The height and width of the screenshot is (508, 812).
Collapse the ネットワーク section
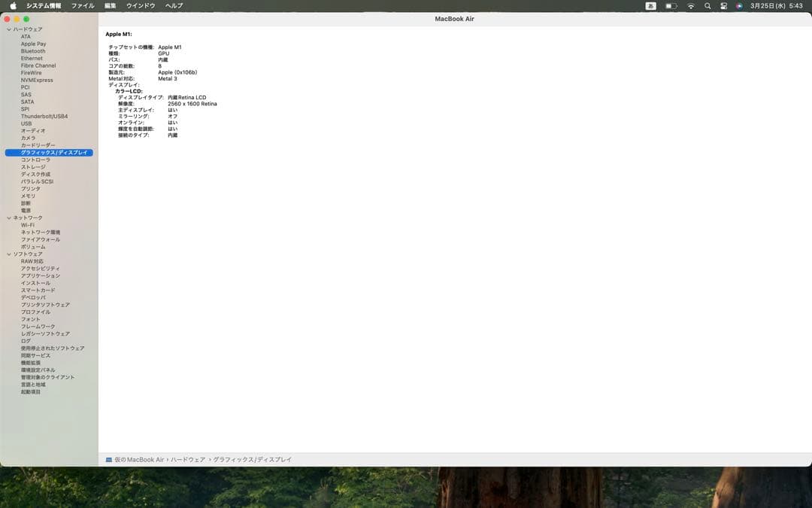9,218
